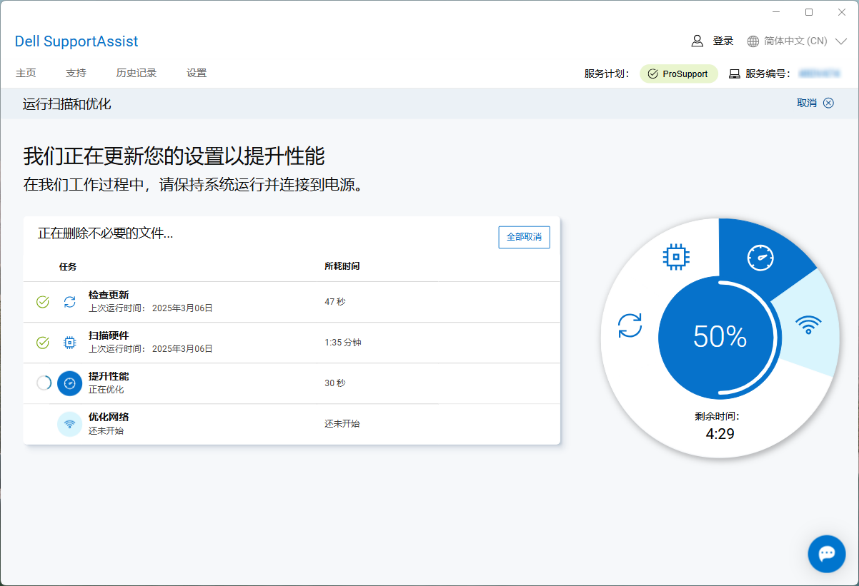Viewport: 859px width, 586px height.
Task: Click the speedometer icon in the progress wheel
Action: pos(761,258)
